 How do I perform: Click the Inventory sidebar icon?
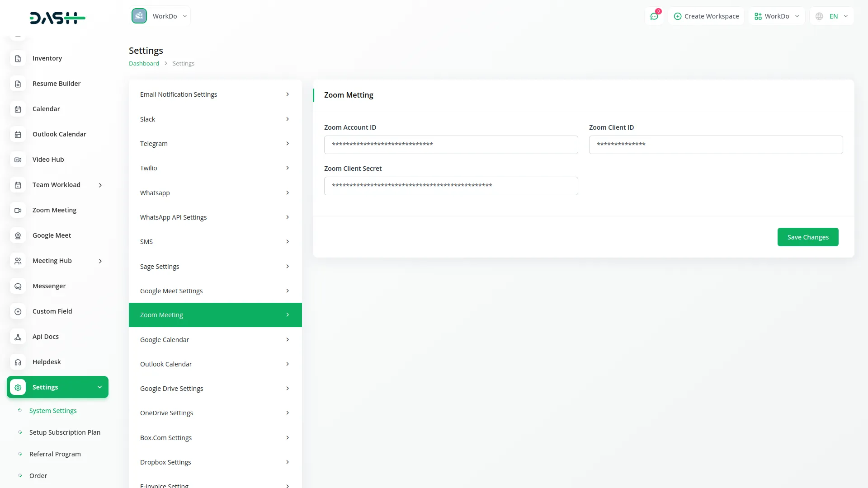click(x=18, y=59)
